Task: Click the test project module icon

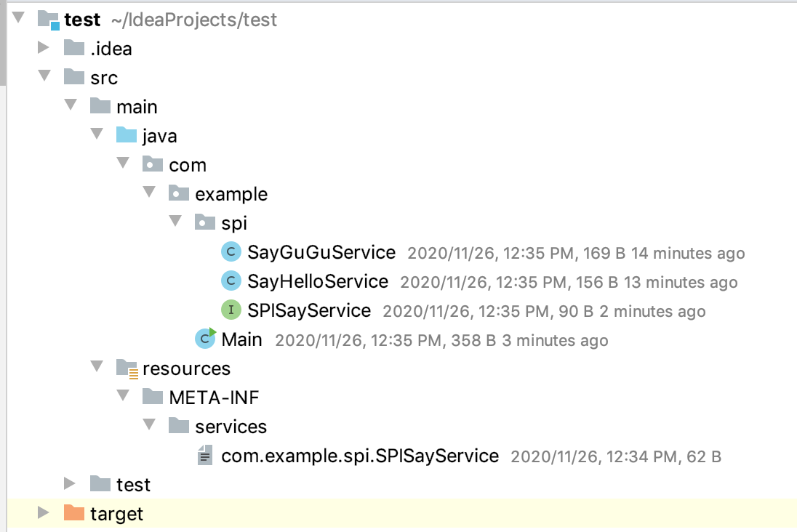Action: click(x=48, y=20)
